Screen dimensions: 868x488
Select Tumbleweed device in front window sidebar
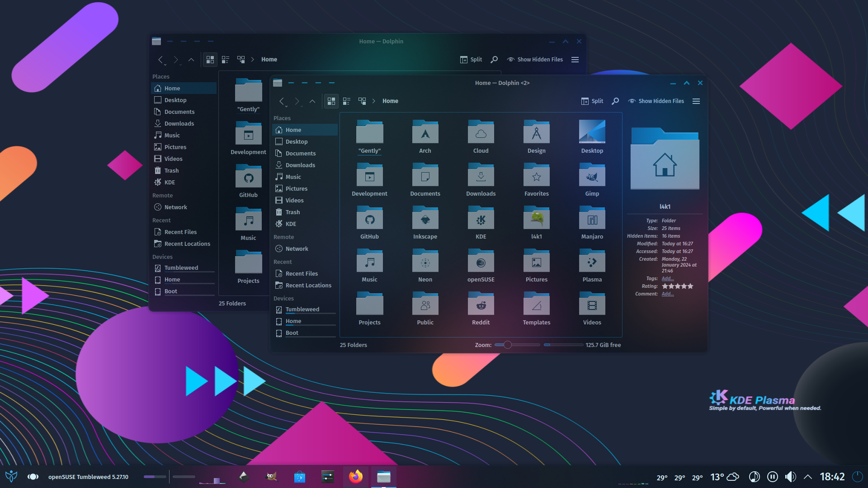coord(305,310)
